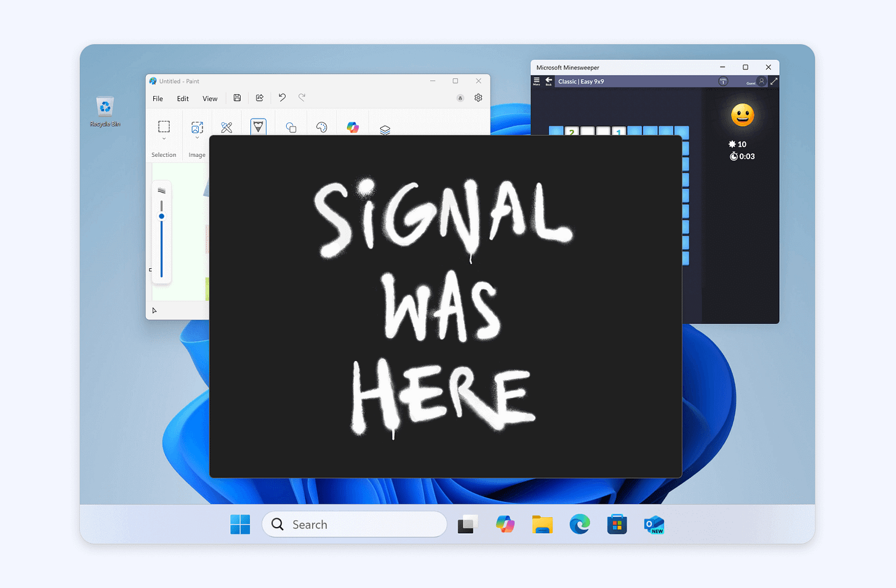Launch Copilot from Paint's toolbar
Screen dimensions: 896x588
pos(353,127)
